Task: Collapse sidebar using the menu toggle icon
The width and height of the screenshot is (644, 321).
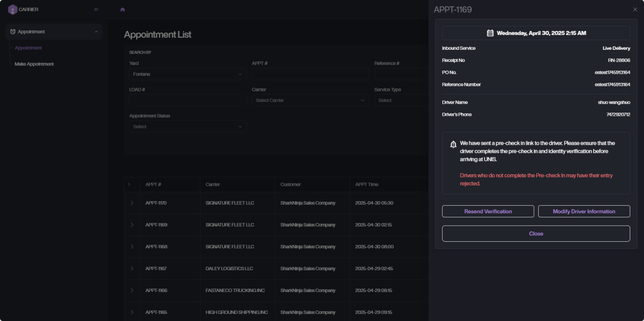Action: pos(96,9)
